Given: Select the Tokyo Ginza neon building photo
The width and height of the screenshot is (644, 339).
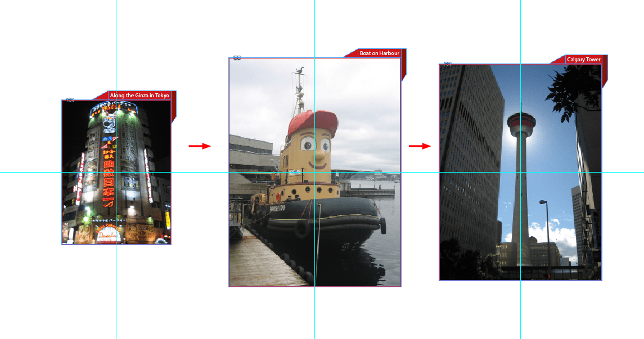Looking at the screenshot, I should coord(116,172).
